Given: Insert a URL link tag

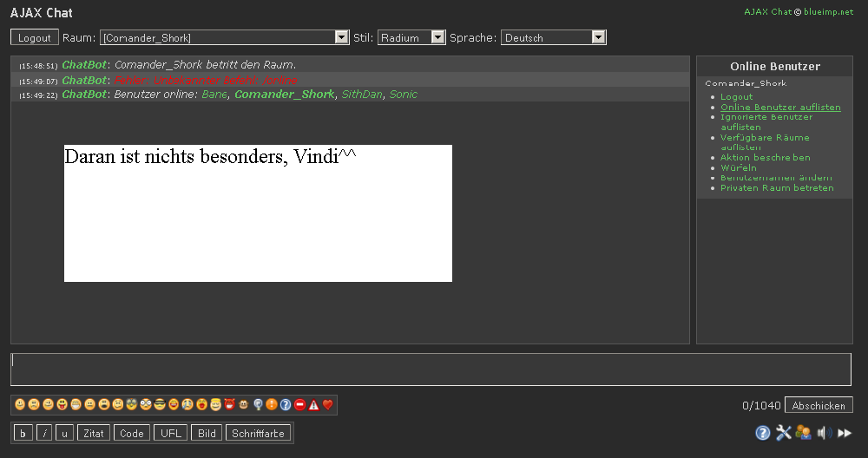Looking at the screenshot, I should (x=170, y=433).
